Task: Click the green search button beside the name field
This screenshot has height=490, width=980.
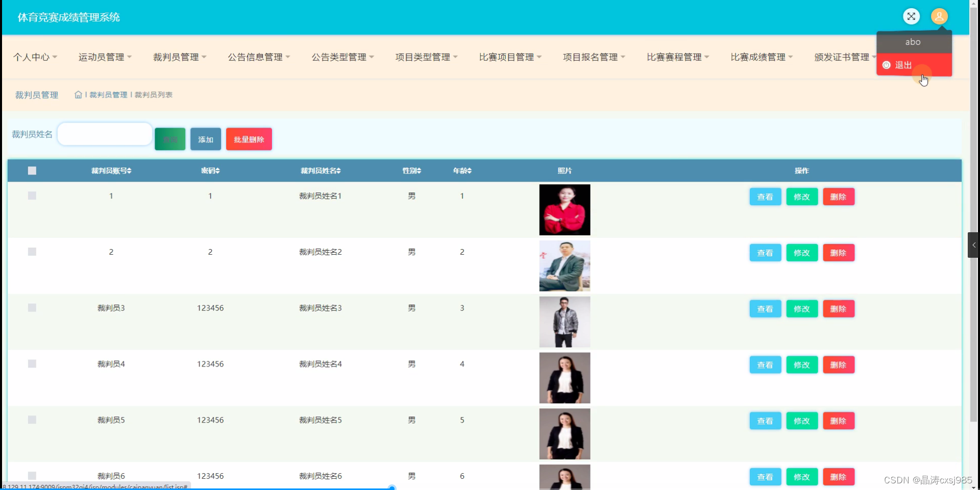Action: [x=170, y=139]
